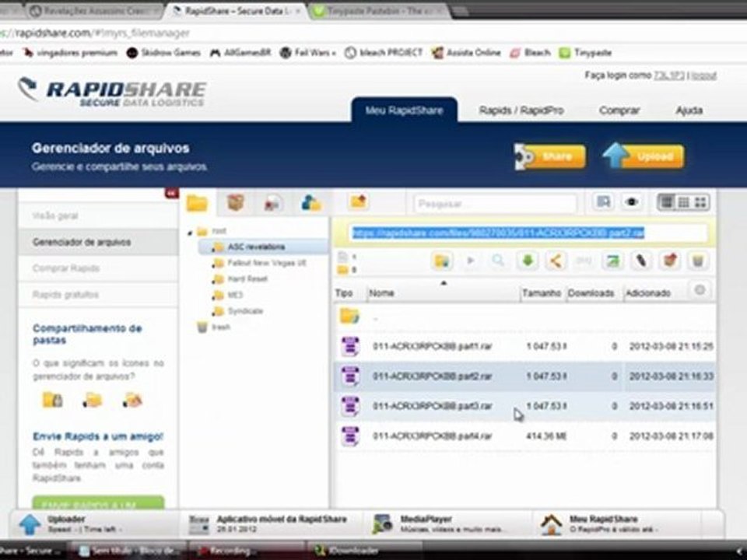Open the folders tab icon
The width and height of the screenshot is (747, 560).
(x=197, y=203)
